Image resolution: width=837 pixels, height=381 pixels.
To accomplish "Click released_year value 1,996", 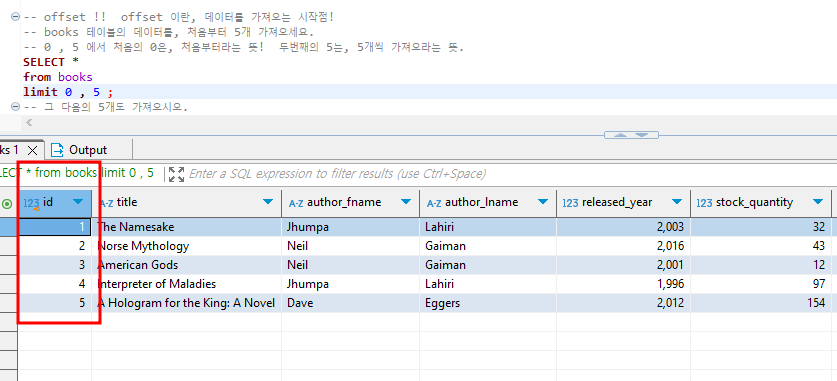I will (x=623, y=284).
